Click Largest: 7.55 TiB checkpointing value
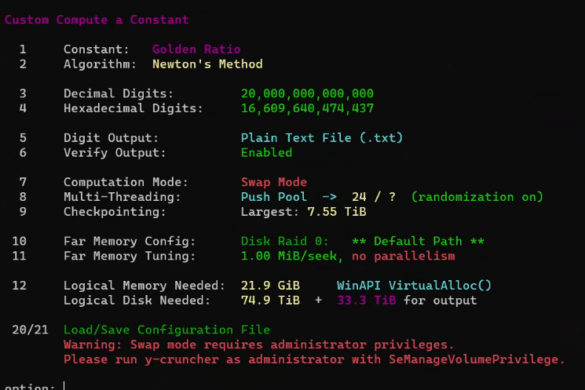This screenshot has width=585, height=390. click(303, 212)
